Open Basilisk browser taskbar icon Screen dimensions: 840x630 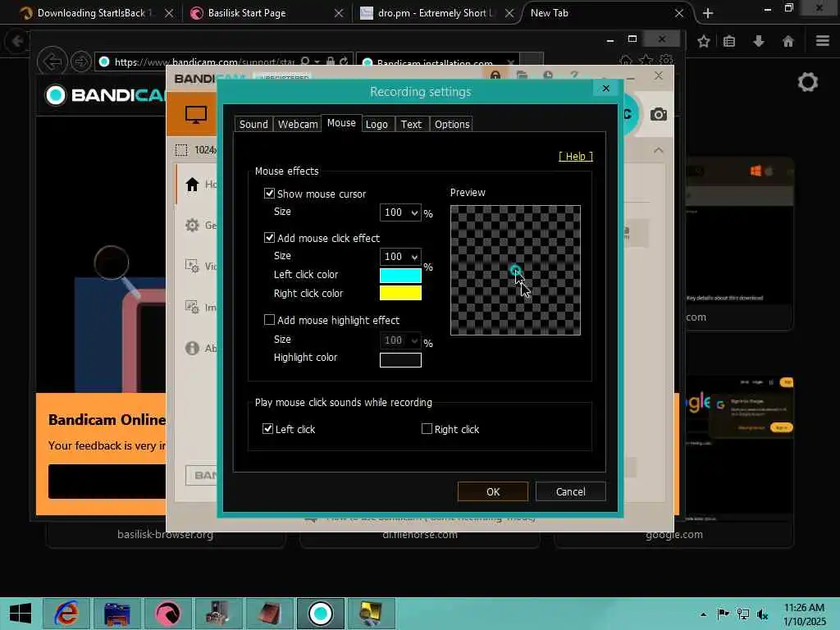167,614
